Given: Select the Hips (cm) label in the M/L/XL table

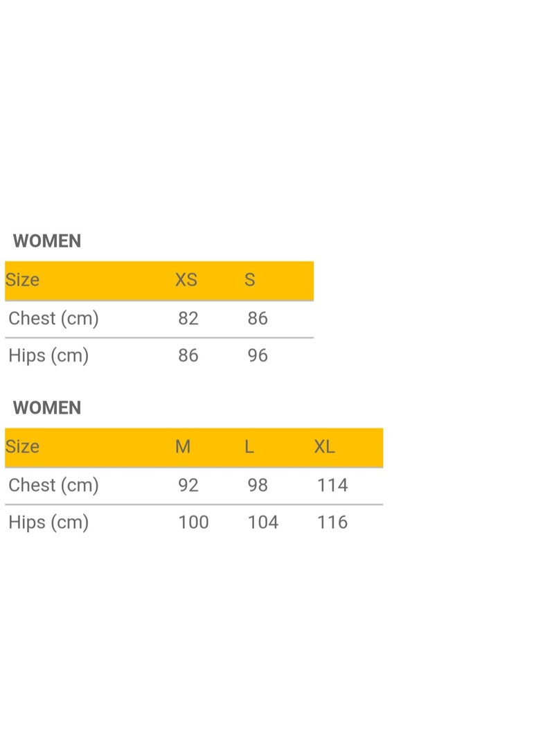Looking at the screenshot, I should point(48,522).
